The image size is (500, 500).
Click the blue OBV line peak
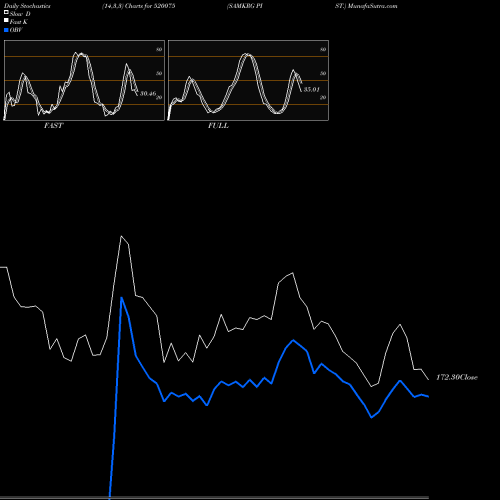pos(122,297)
